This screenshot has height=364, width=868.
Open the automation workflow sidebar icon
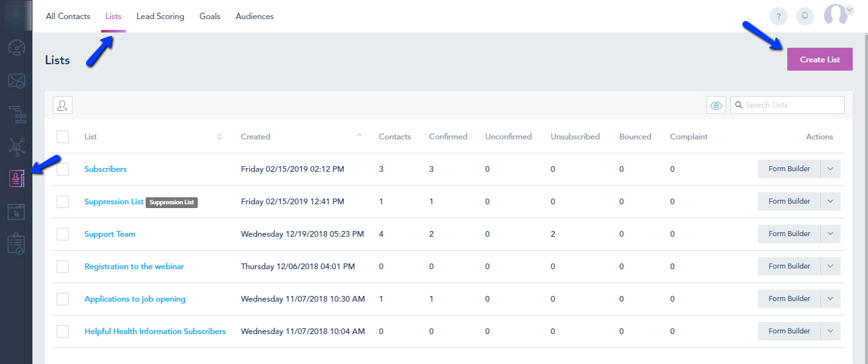point(16,114)
